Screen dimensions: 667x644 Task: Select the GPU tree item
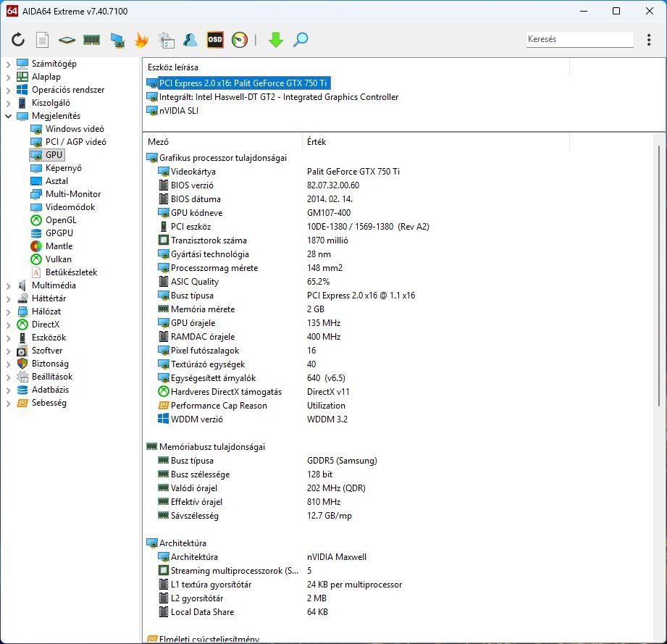47,155
